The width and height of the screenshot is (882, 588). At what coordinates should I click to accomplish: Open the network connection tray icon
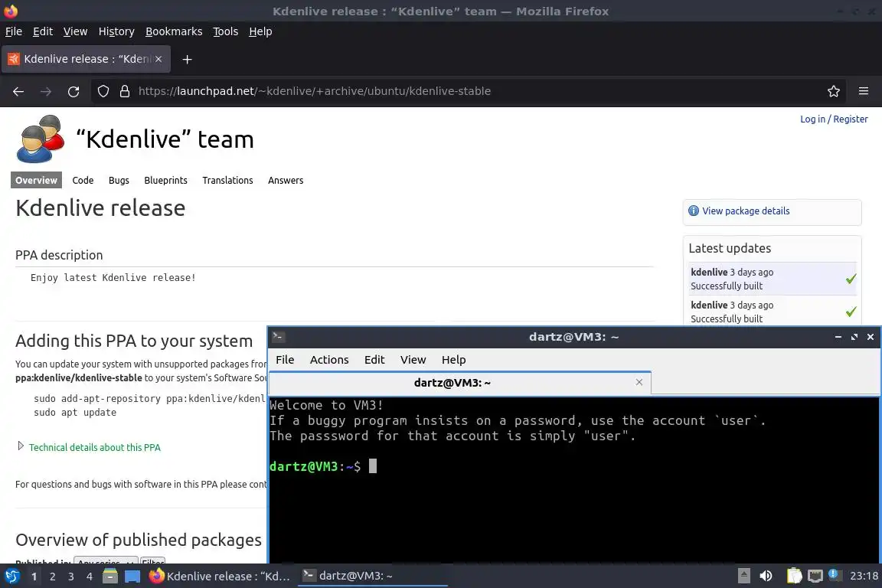(x=815, y=576)
